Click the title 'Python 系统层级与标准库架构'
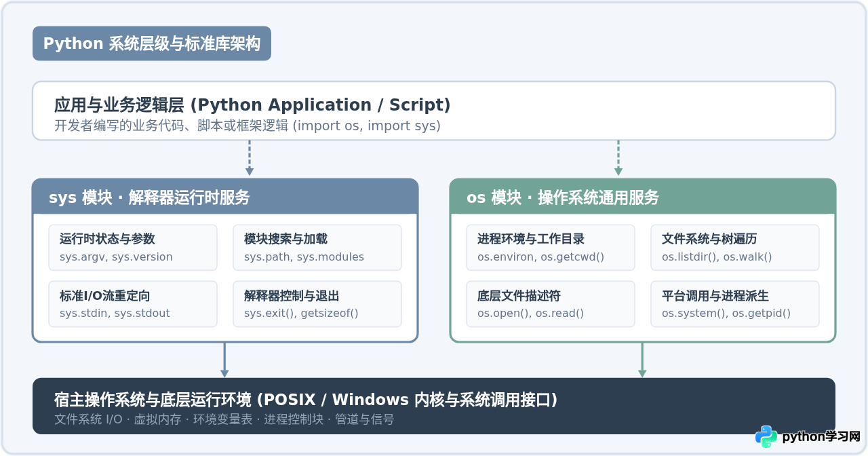 [x=152, y=43]
